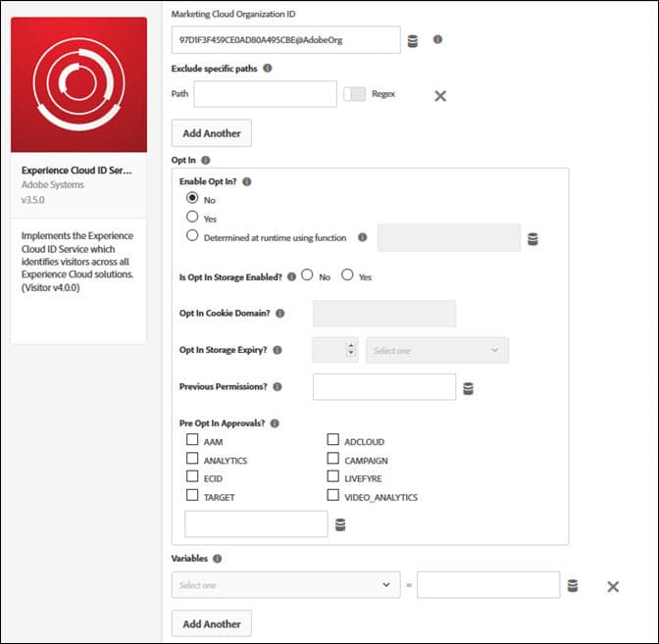The image size is (659, 644).
Task: Click Add Another under Variables
Action: [212, 623]
